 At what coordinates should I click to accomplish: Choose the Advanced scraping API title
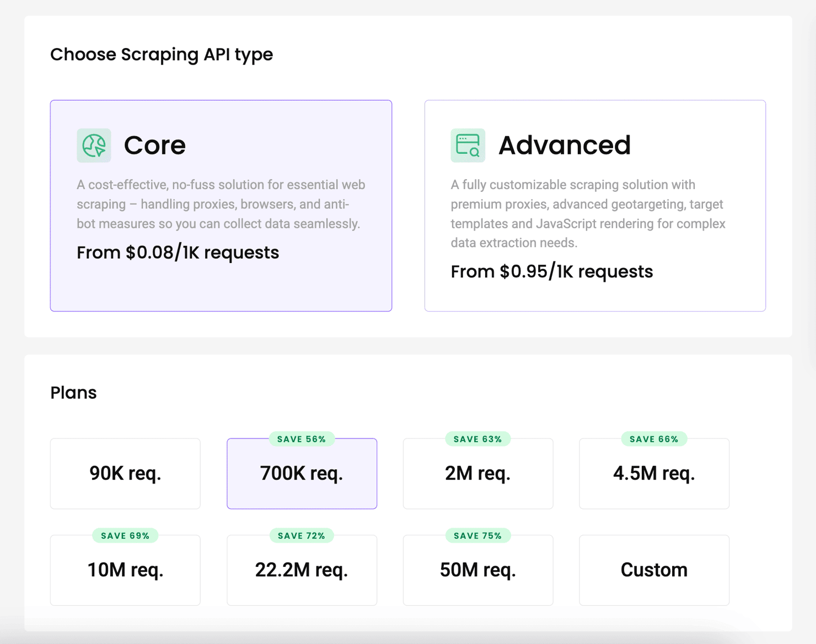point(564,146)
